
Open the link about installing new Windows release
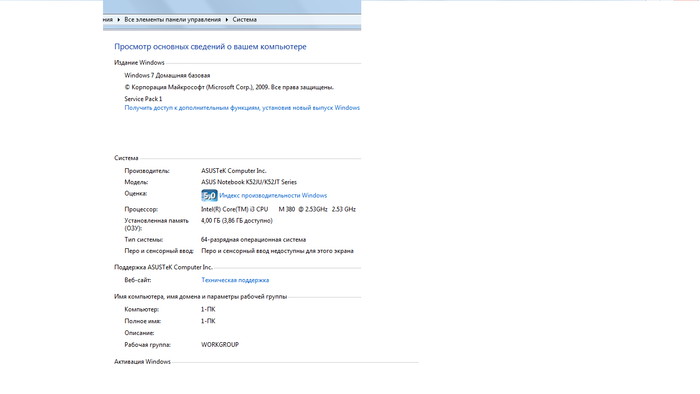(242, 108)
